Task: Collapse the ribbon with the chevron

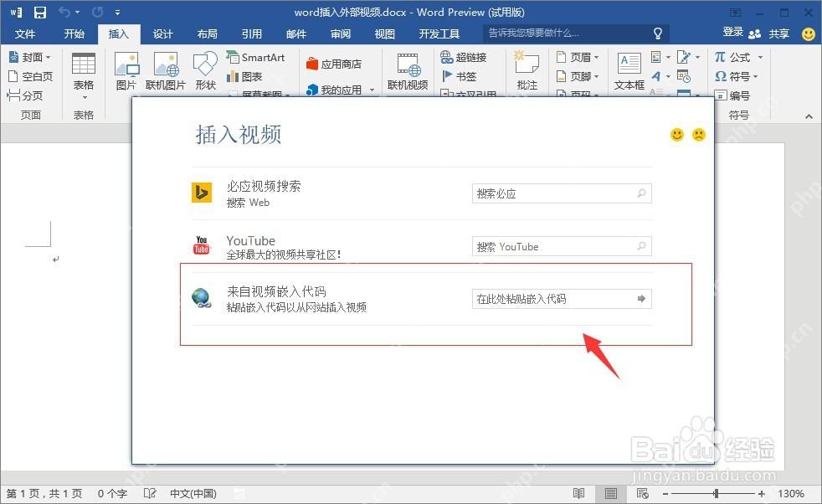Action: (809, 116)
